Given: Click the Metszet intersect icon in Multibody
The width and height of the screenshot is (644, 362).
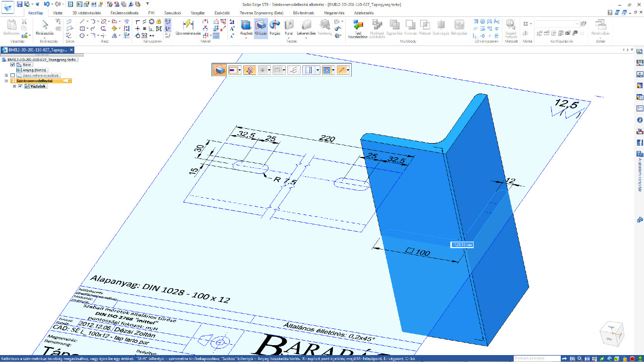Looking at the screenshot, I should [425, 27].
